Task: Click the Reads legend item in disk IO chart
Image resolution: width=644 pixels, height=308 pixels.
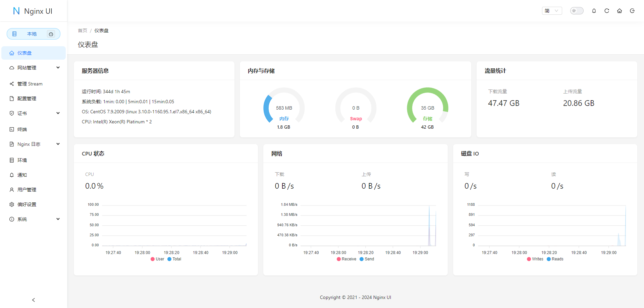Action: (x=555, y=259)
